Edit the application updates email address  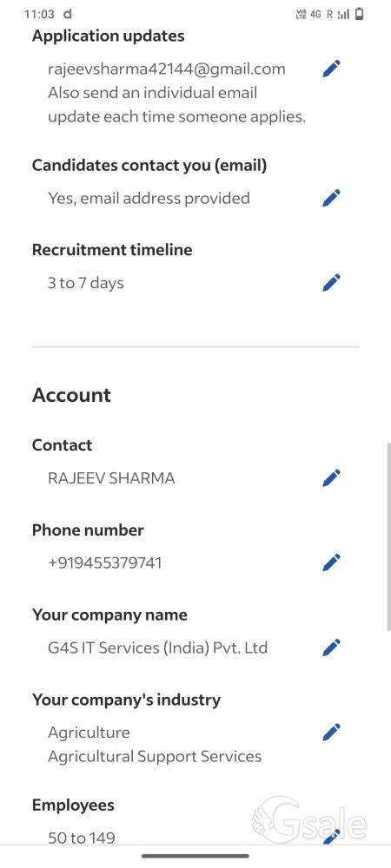click(331, 69)
